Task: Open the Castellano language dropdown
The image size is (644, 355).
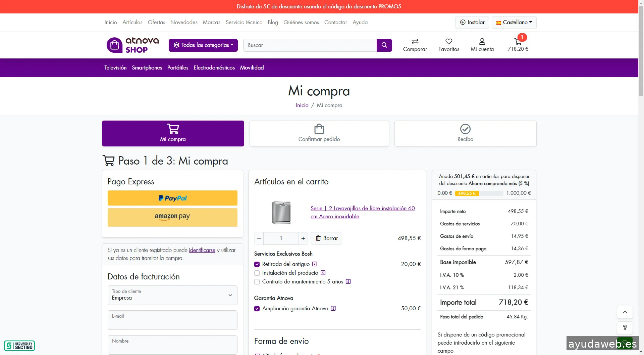Action: click(514, 22)
